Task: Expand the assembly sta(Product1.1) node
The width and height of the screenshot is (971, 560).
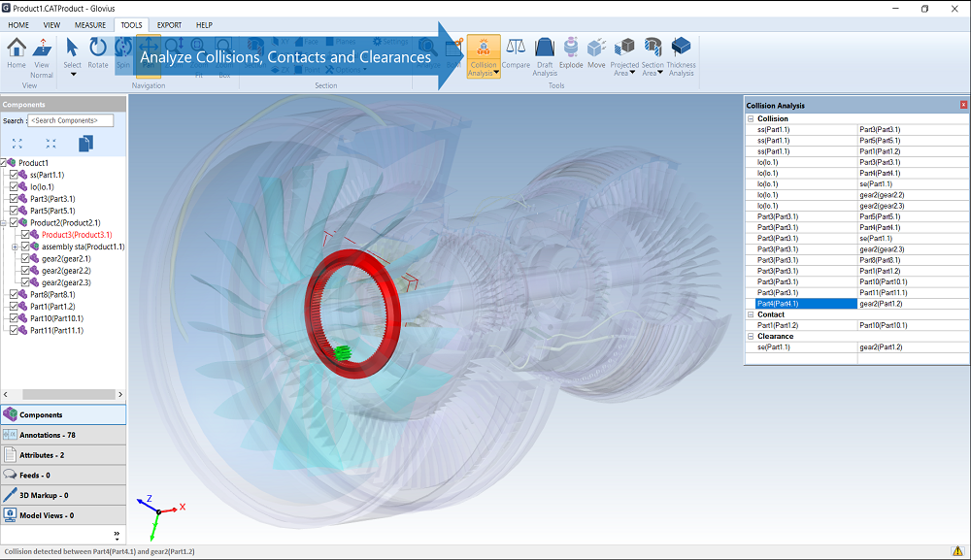Action: pos(15,247)
